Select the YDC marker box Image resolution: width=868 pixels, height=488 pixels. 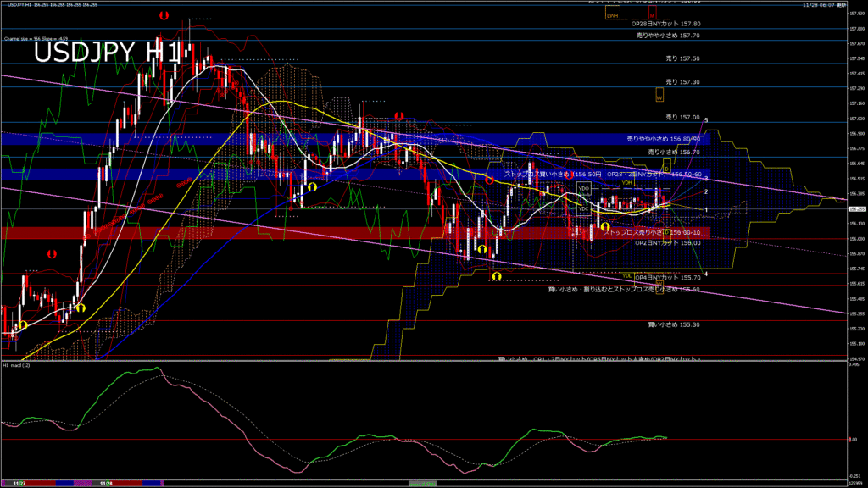(x=583, y=208)
